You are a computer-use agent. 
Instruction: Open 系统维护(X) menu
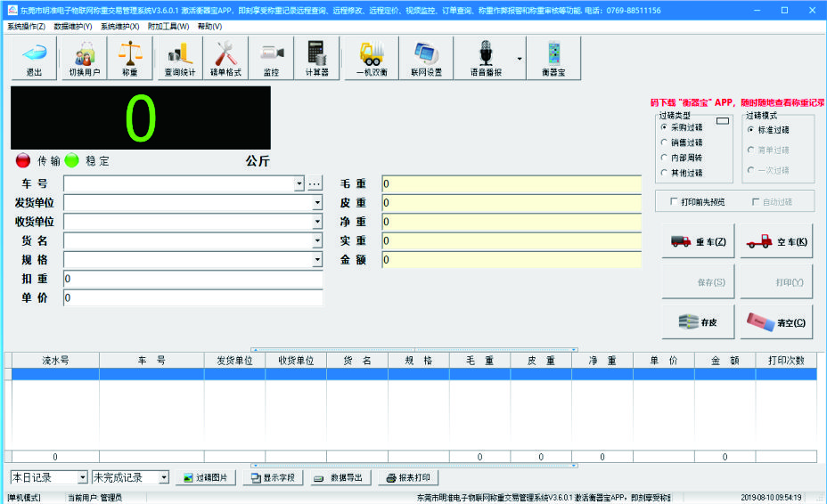(x=119, y=27)
